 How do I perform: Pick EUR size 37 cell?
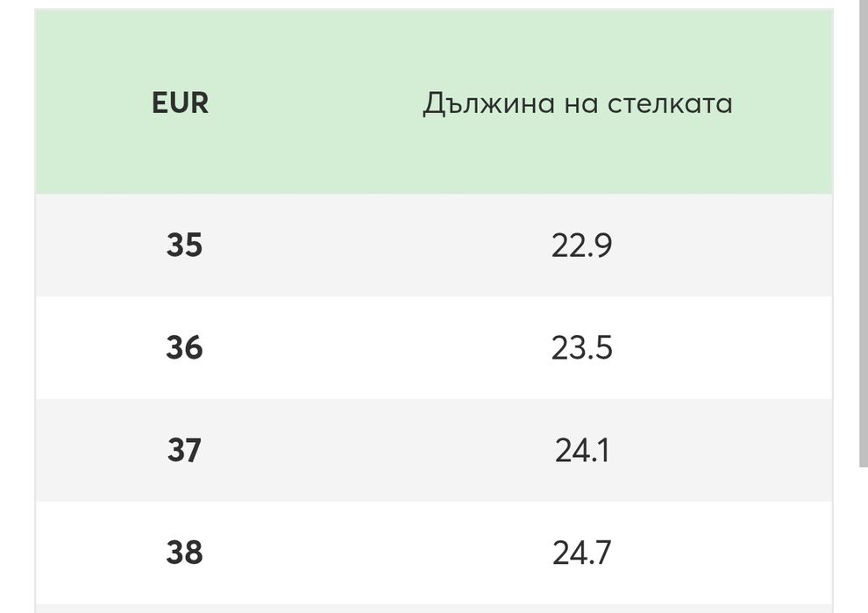click(184, 451)
